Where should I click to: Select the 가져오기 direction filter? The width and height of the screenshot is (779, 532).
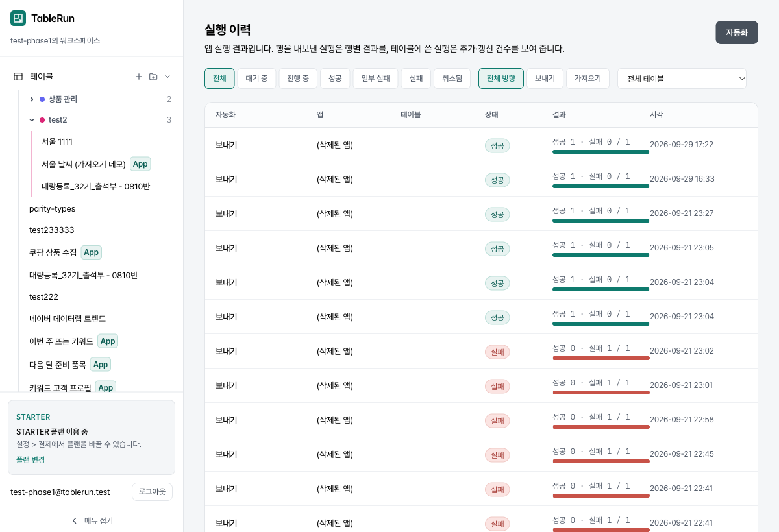(587, 79)
